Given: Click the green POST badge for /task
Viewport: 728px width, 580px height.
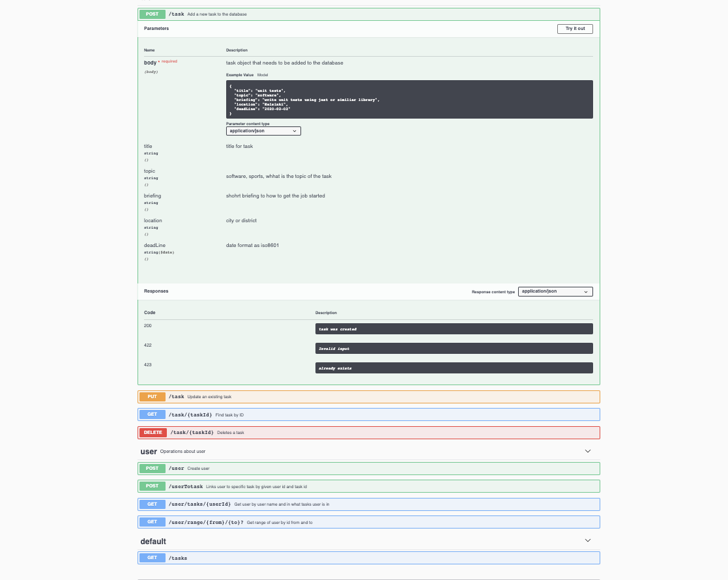Looking at the screenshot, I should point(152,14).
